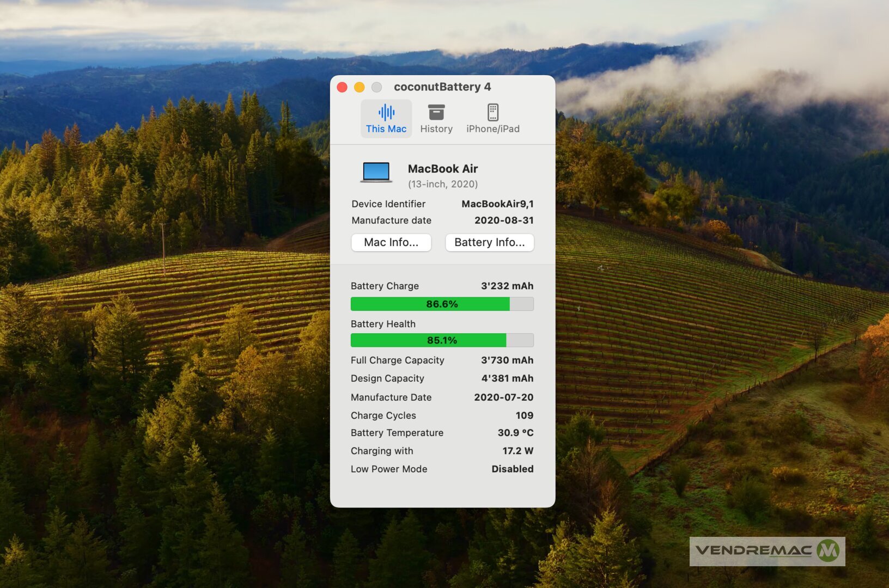This screenshot has height=588, width=889.
Task: Click the gray disabled zoom button
Action: point(376,87)
